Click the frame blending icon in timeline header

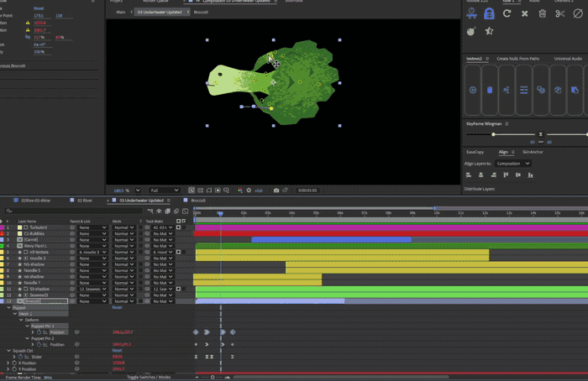click(168, 211)
